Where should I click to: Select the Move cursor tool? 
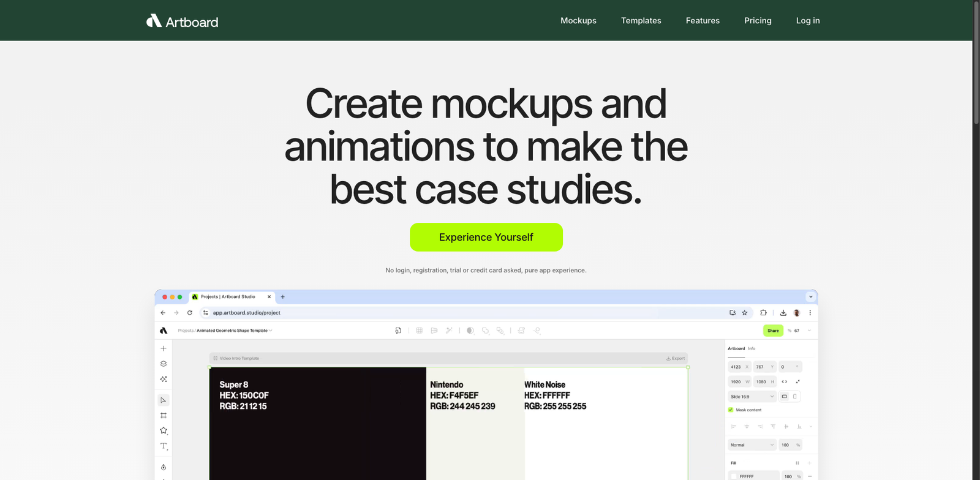(x=164, y=400)
